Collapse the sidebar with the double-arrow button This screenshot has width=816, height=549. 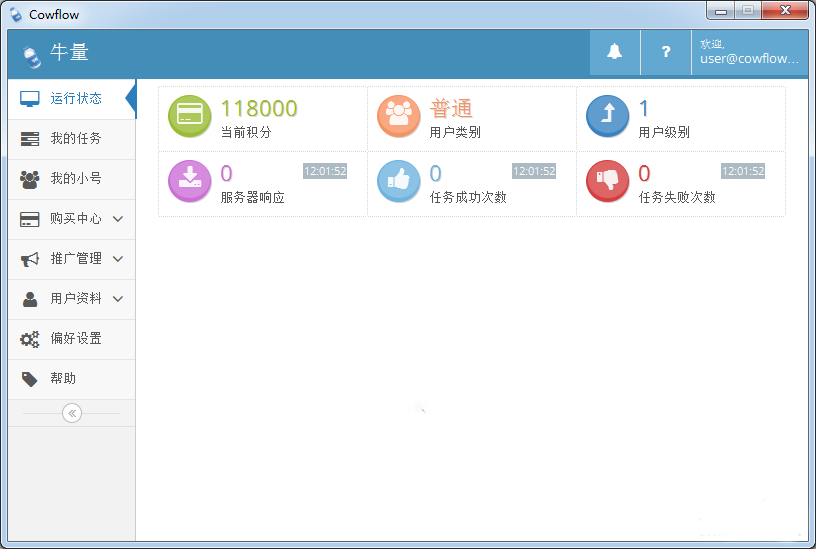(x=72, y=413)
